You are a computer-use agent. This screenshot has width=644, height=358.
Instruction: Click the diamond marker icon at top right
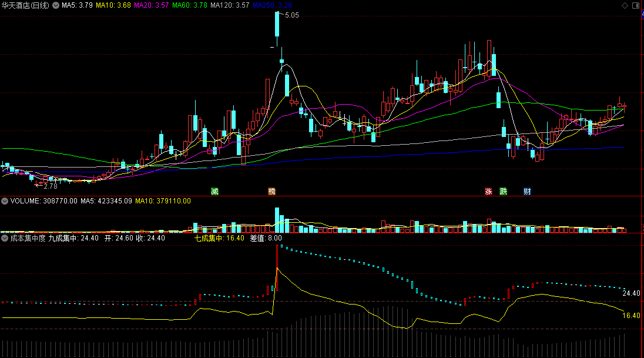[625, 5]
